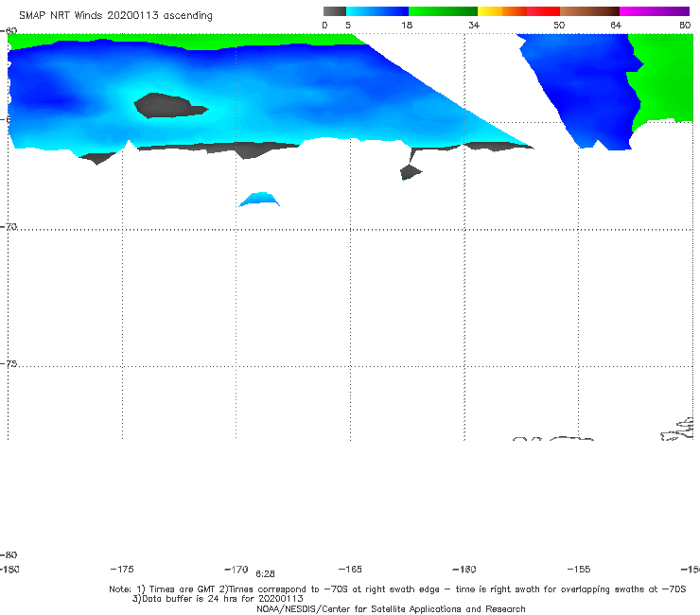Click the blue 5-18 segment of the color scale
Viewport: 700px width, 615px height.
(x=377, y=11)
